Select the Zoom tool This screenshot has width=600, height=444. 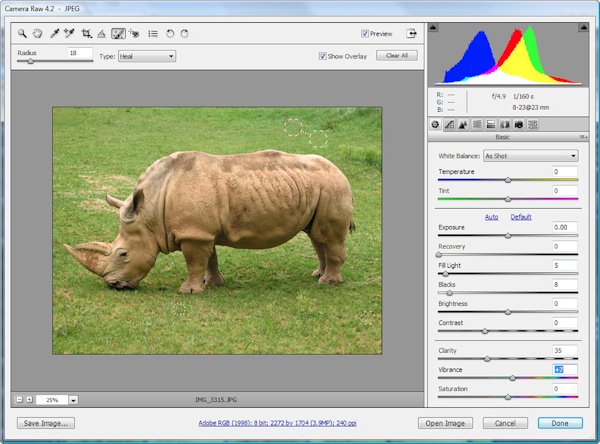coord(22,34)
